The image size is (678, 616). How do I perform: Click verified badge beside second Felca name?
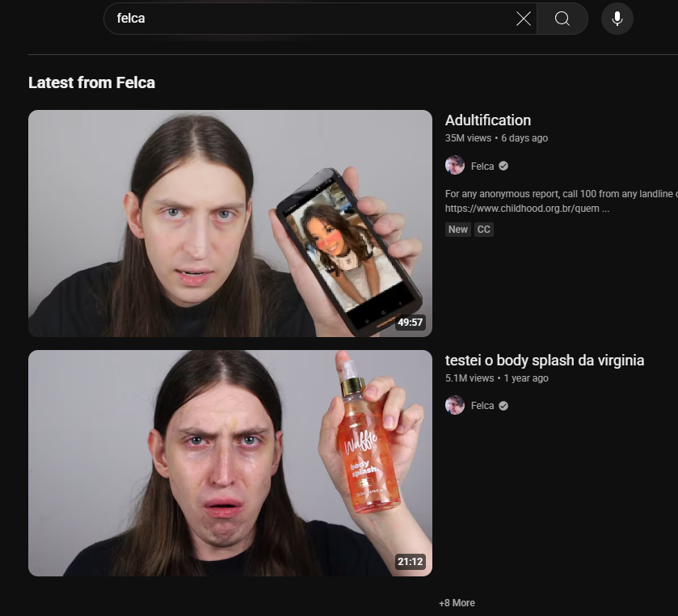click(503, 406)
